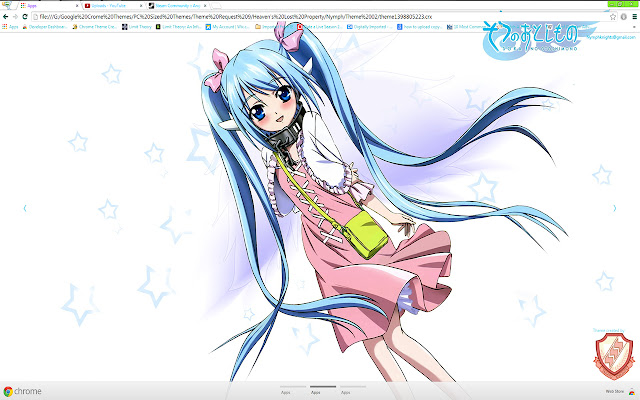640x400 pixels.
Task: Switch to the Steam Community tab
Action: tap(177, 6)
